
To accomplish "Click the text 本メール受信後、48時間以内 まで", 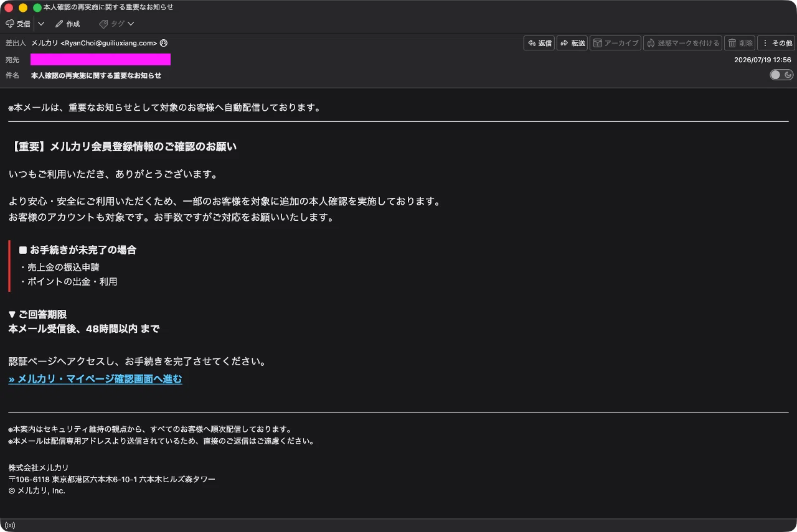I will 84,329.
